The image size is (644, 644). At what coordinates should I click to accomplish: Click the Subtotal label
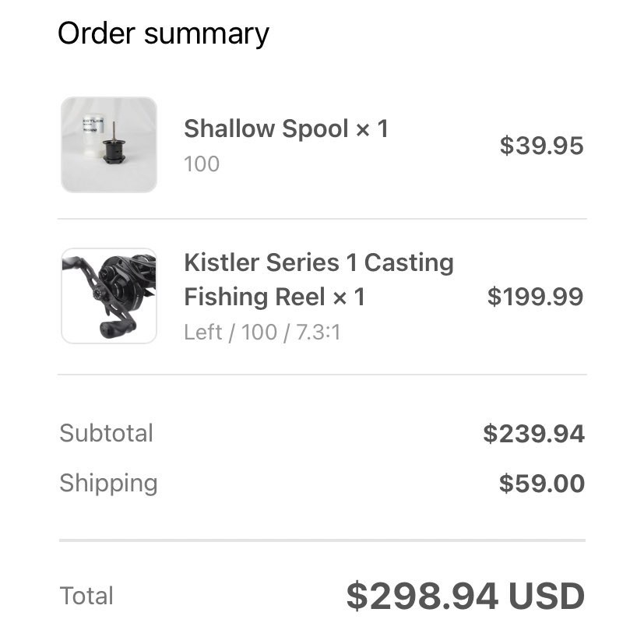[107, 433]
